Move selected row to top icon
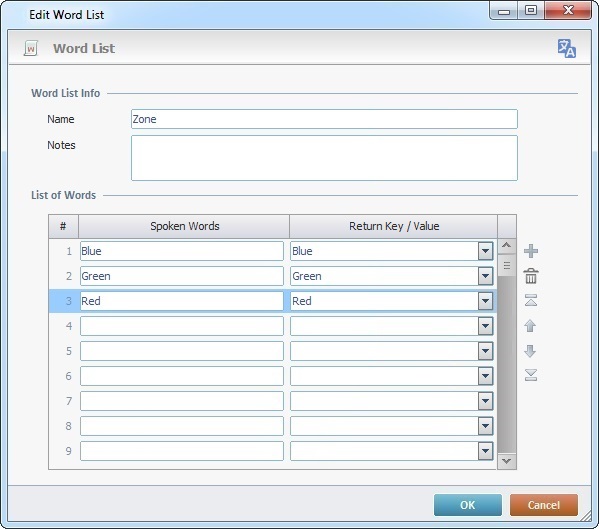Viewport: 599px width, 529px height. (x=531, y=300)
